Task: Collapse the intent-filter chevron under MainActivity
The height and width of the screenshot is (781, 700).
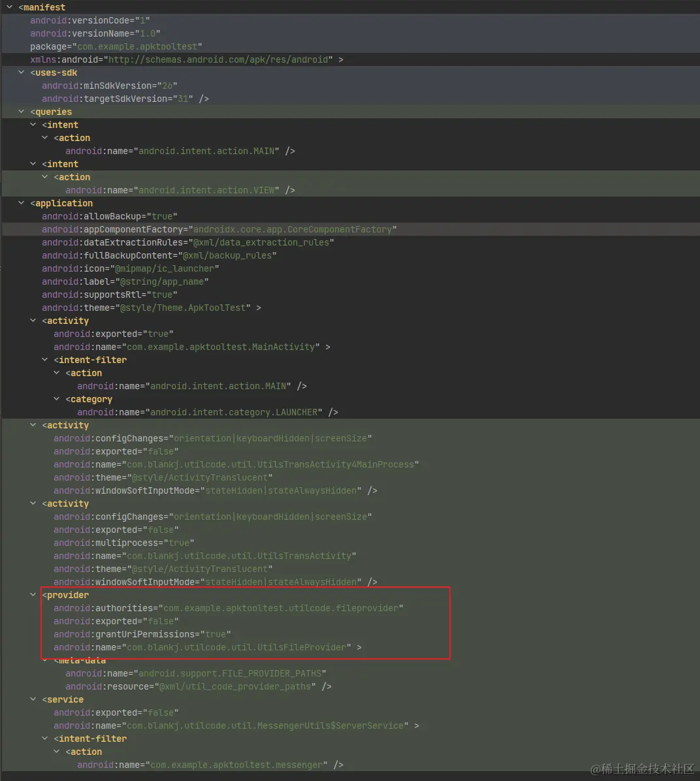Action: click(x=45, y=360)
